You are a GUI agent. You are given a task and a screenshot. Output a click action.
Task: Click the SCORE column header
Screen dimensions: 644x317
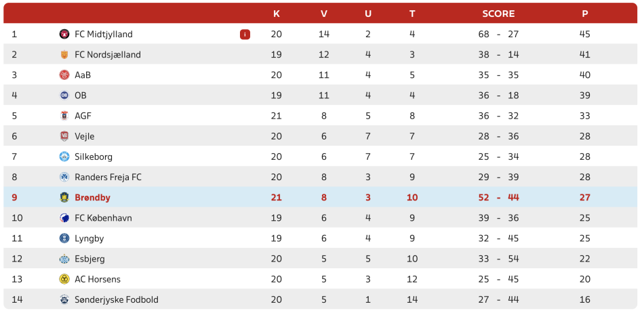498,14
